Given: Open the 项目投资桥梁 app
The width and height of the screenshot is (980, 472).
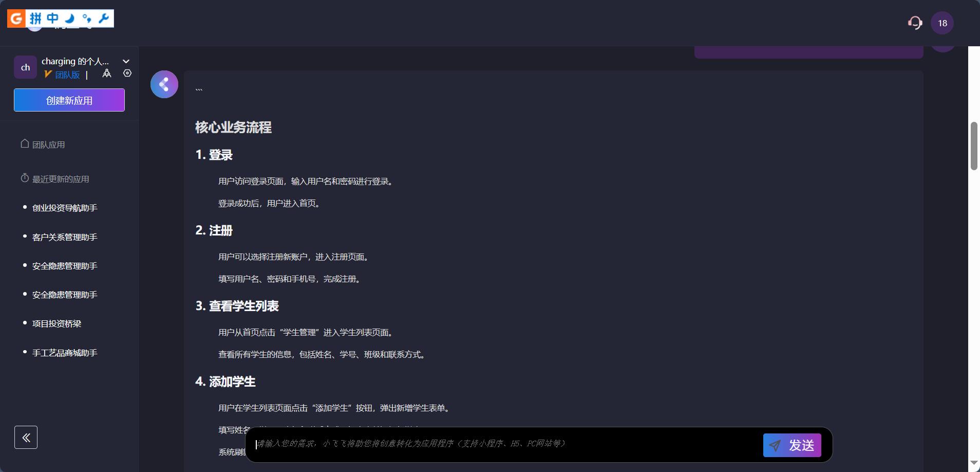Looking at the screenshot, I should 56,323.
